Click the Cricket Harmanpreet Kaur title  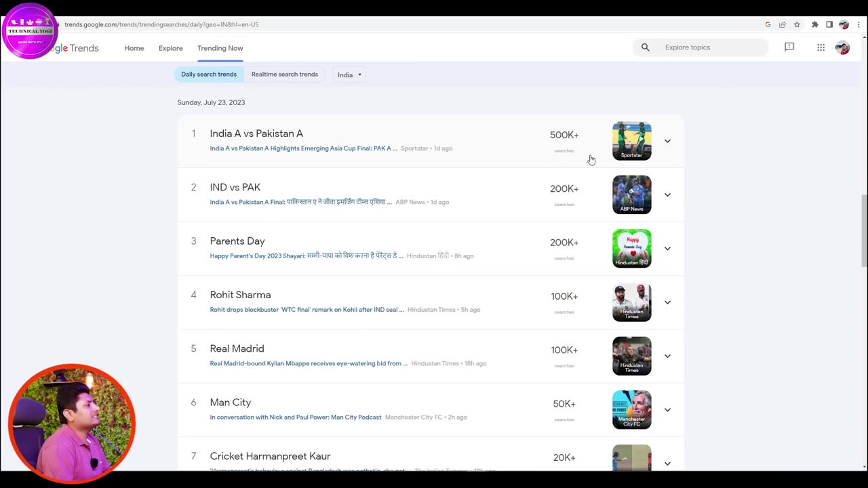click(x=271, y=456)
